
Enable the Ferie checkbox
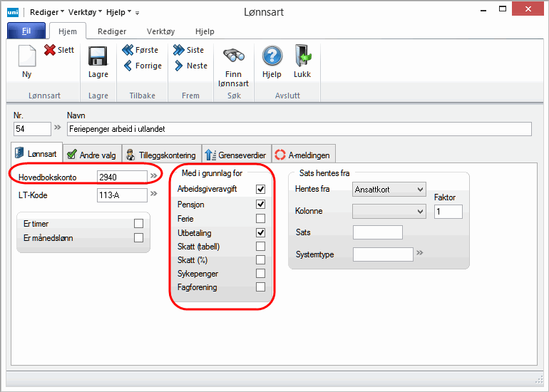pos(260,219)
